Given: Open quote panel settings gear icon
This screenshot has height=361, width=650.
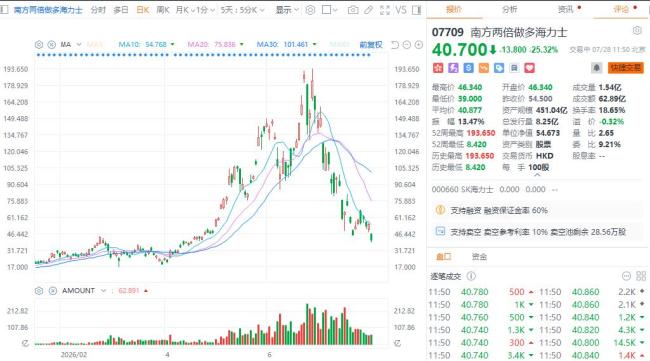Looking at the screenshot, I should pos(637,30).
